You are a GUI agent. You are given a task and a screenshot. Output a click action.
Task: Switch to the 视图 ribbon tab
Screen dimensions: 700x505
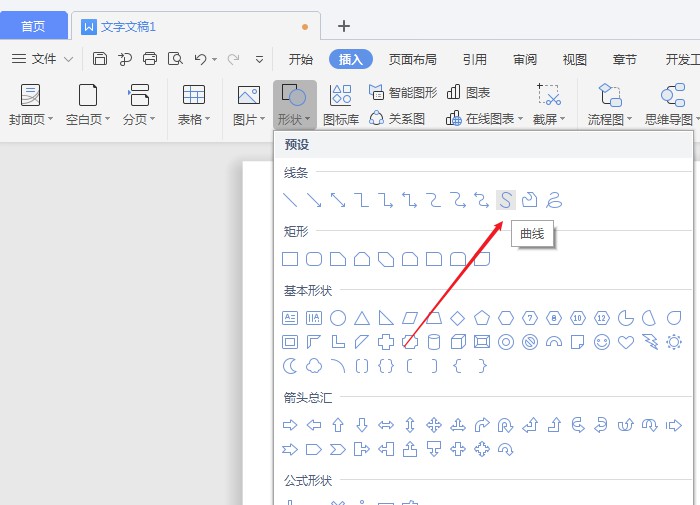pos(575,59)
